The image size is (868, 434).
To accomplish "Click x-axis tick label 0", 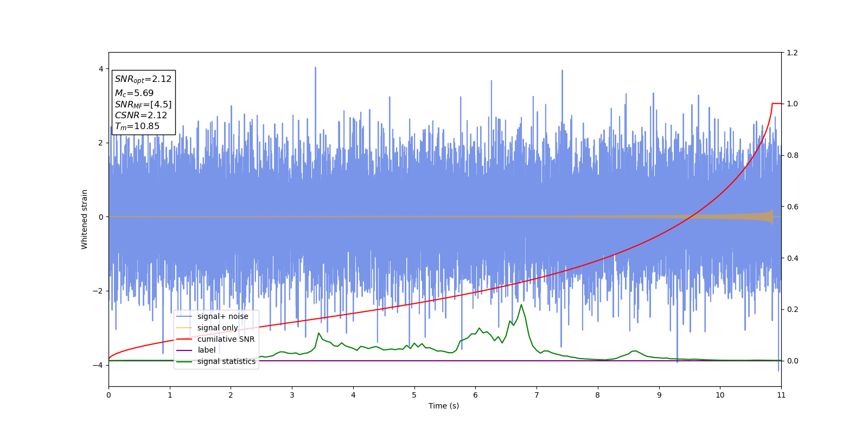I will point(108,395).
